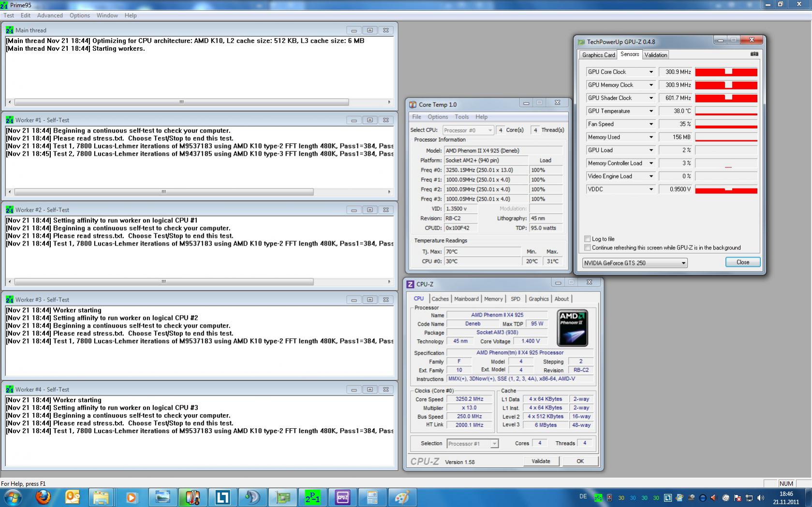Click the DE language indicator
This screenshot has width=812, height=507.
click(583, 497)
